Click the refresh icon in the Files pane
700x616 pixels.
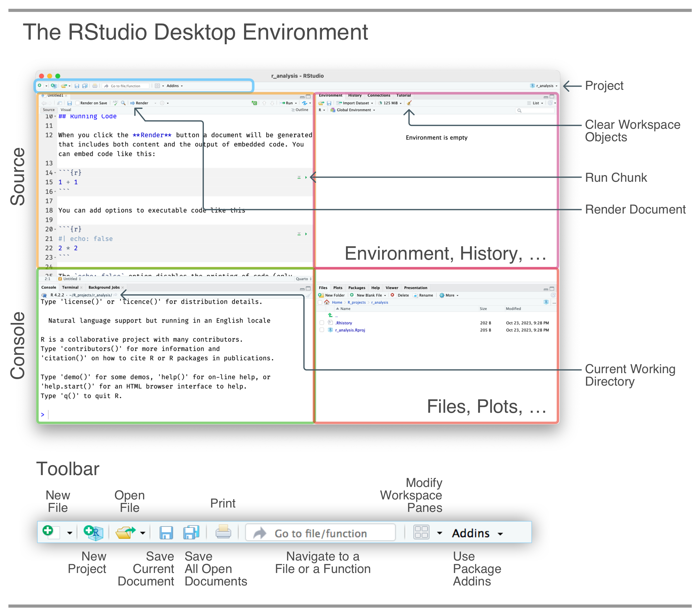(x=553, y=295)
